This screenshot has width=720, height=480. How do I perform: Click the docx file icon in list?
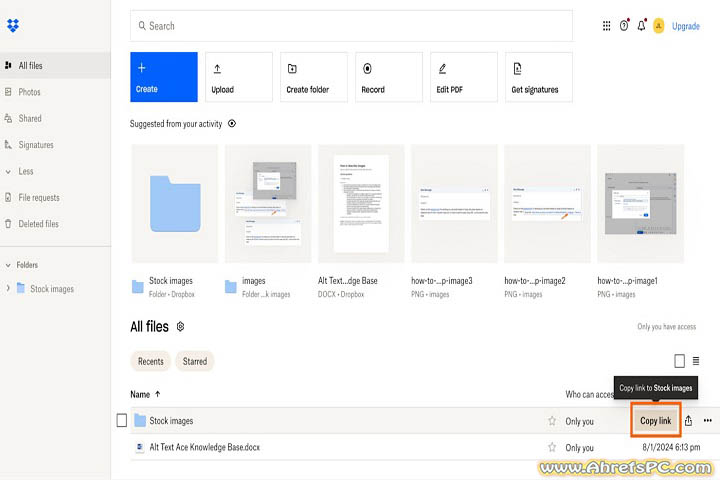click(140, 447)
